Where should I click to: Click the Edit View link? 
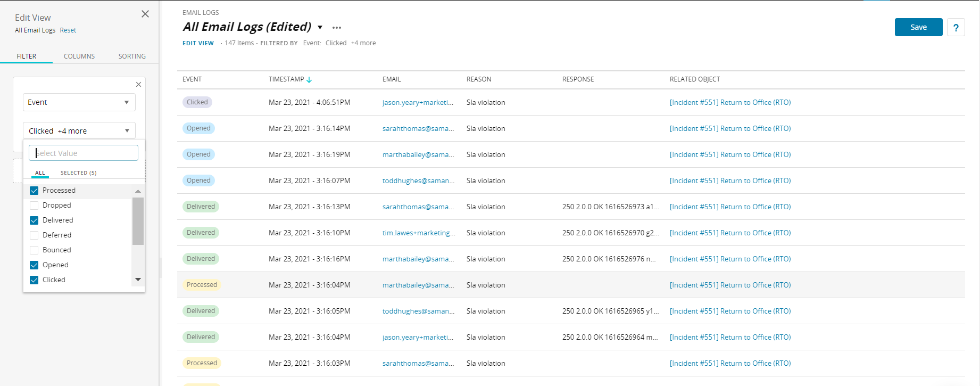click(x=198, y=43)
